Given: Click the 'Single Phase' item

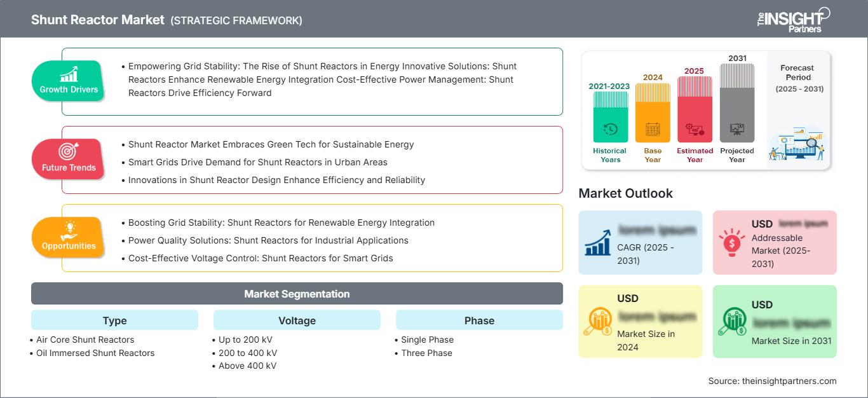Looking at the screenshot, I should [x=428, y=340].
